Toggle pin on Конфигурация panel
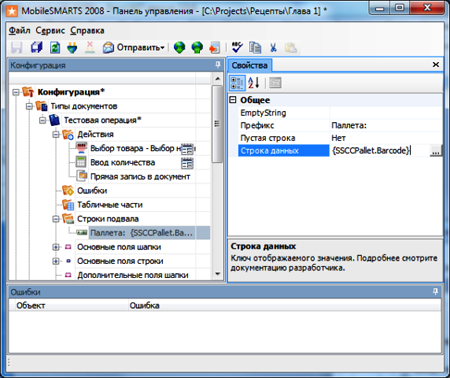Viewport: 450px width, 378px height. 218,65
